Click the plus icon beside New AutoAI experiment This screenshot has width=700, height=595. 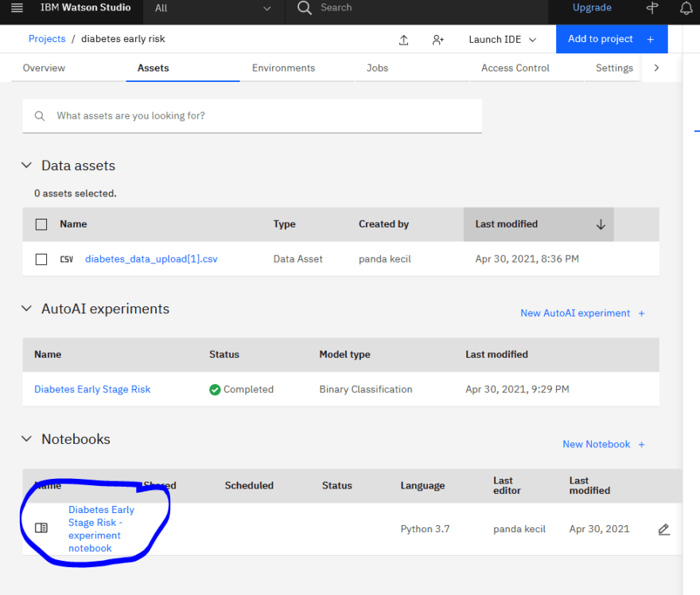click(641, 313)
